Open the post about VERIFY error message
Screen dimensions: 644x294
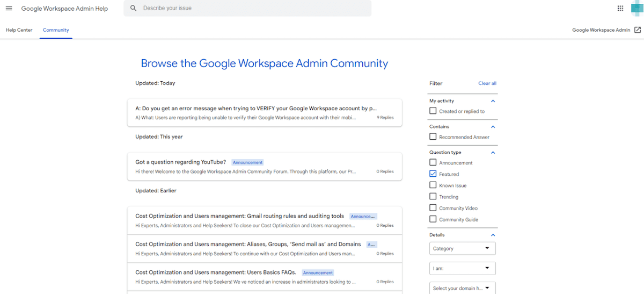click(264, 112)
